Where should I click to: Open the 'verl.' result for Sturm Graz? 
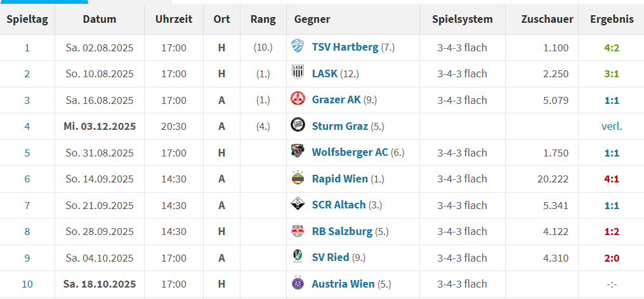(x=612, y=126)
